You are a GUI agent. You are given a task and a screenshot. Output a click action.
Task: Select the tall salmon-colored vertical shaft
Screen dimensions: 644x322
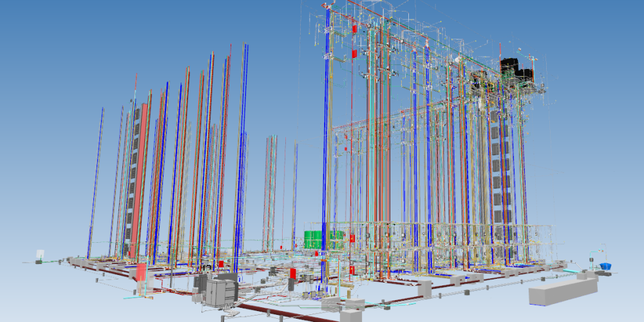[x=138, y=180]
